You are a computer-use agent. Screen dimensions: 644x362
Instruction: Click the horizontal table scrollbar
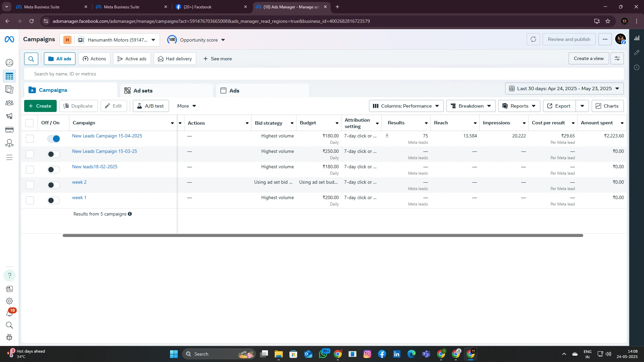(x=323, y=235)
